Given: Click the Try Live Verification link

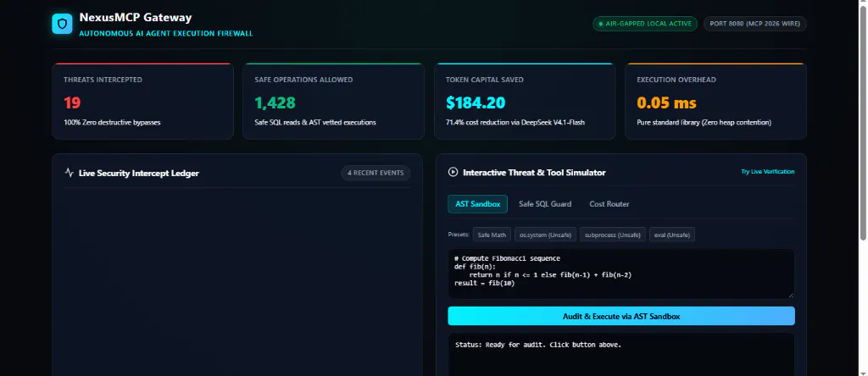Looking at the screenshot, I should point(768,171).
